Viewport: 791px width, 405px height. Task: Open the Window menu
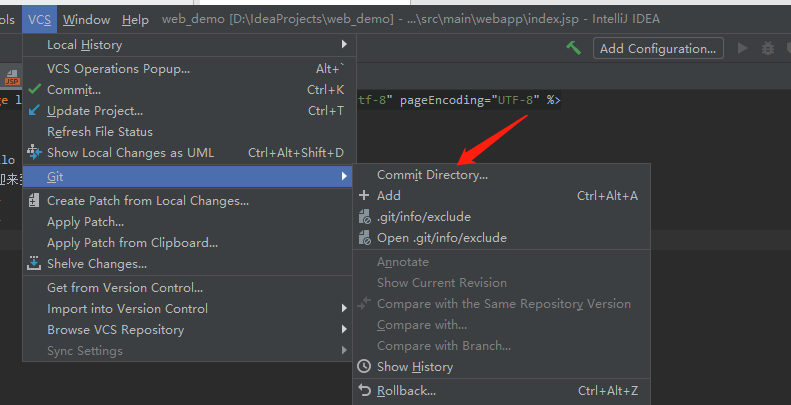(86, 20)
